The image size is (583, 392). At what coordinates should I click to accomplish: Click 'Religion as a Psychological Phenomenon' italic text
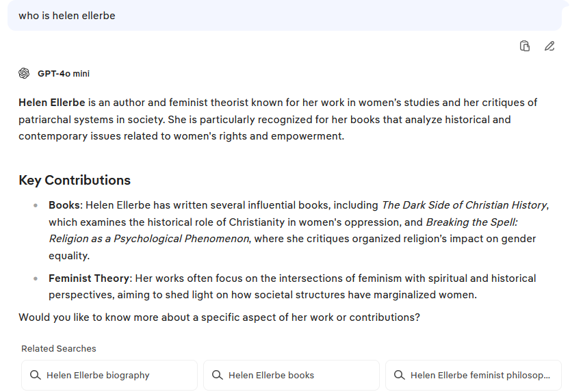tap(149, 239)
